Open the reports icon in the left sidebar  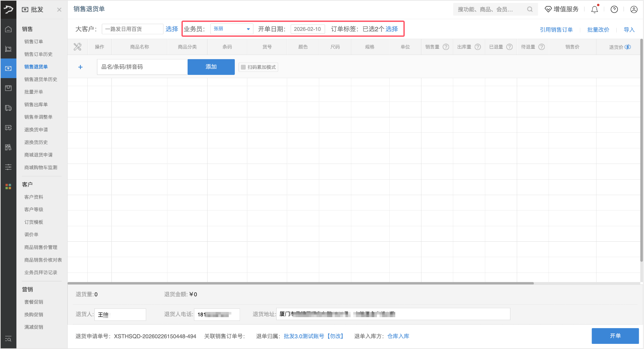click(8, 147)
